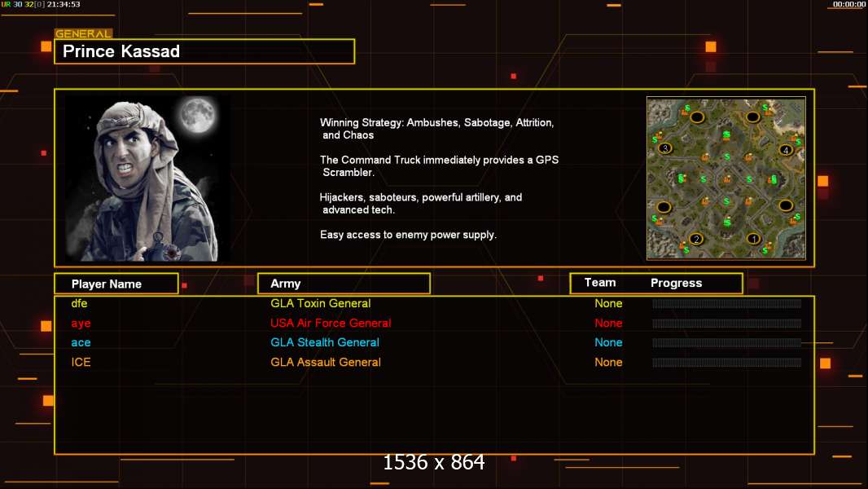
Task: Click 'Easy access to enemy power supply' text
Action: pyautogui.click(x=408, y=235)
